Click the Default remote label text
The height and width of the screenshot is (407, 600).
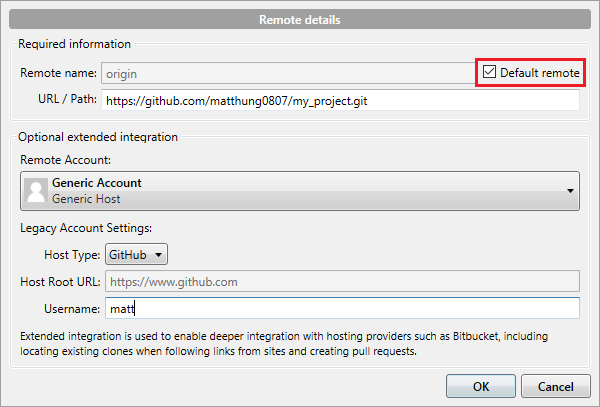coord(538,72)
